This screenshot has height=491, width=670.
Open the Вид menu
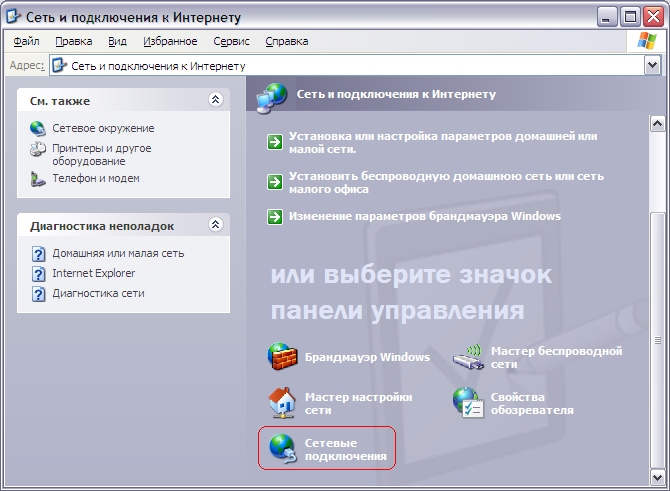click(117, 41)
